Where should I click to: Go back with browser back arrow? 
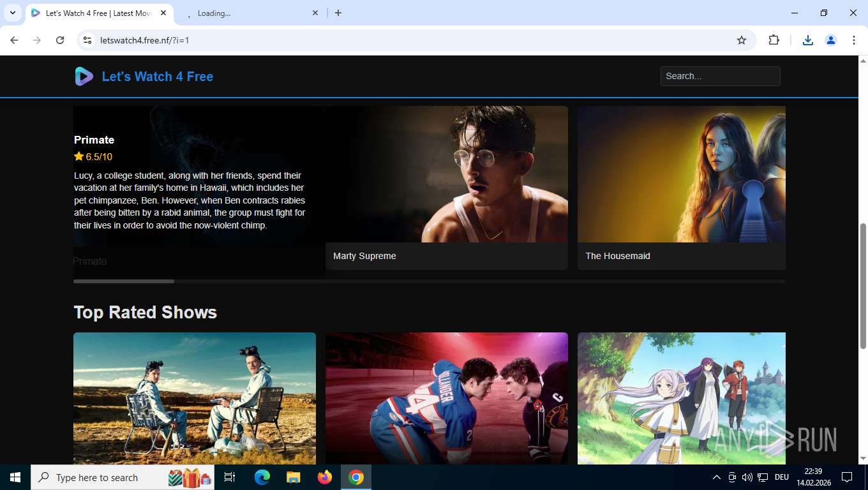[x=14, y=40]
